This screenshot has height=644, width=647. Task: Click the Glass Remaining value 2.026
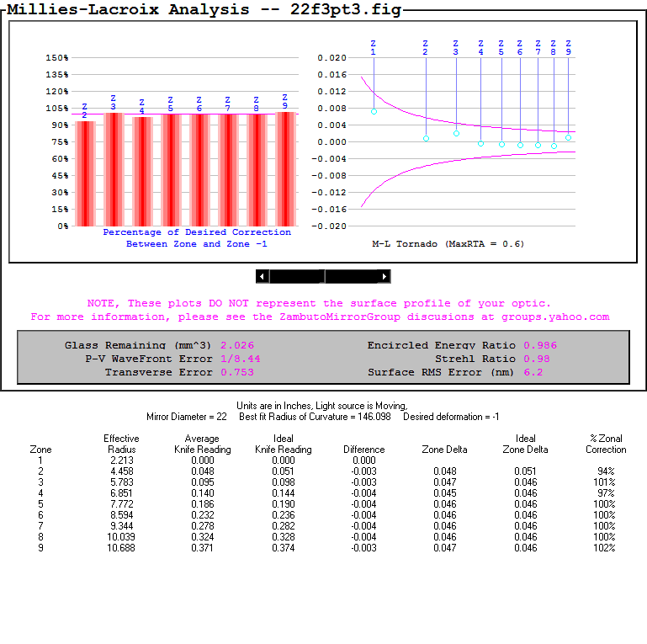237,345
